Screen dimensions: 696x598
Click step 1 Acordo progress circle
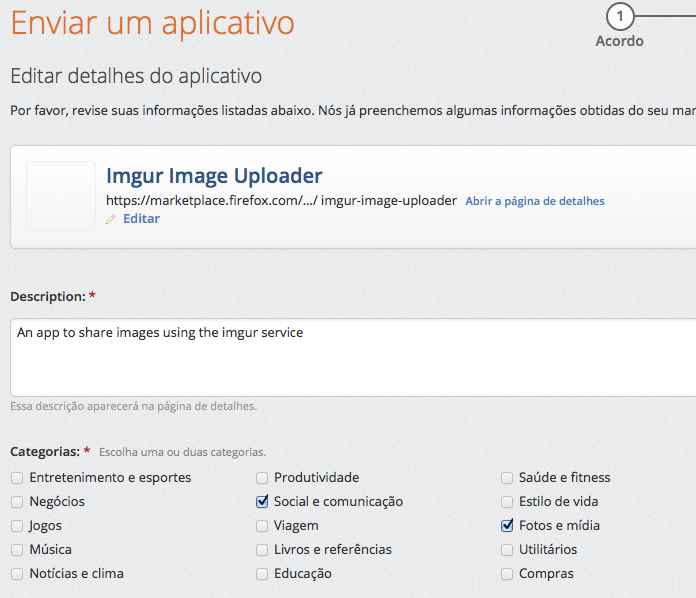click(x=620, y=16)
